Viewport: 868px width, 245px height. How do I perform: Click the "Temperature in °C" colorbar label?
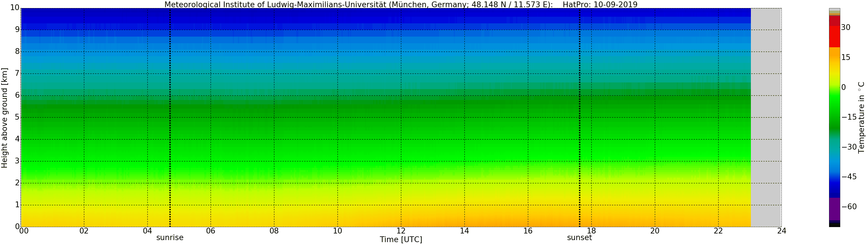[861, 118]
